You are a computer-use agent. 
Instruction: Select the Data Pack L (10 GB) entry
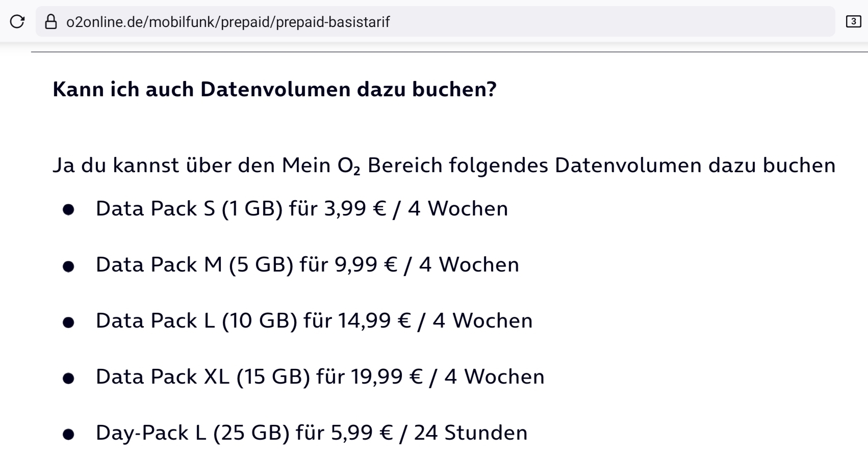[314, 321]
